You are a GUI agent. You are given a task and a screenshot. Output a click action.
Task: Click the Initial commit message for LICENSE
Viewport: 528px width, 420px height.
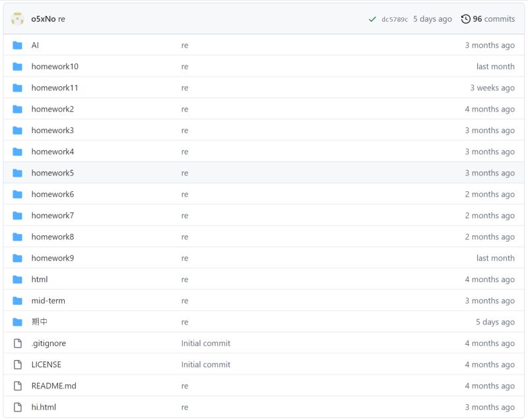coord(206,364)
